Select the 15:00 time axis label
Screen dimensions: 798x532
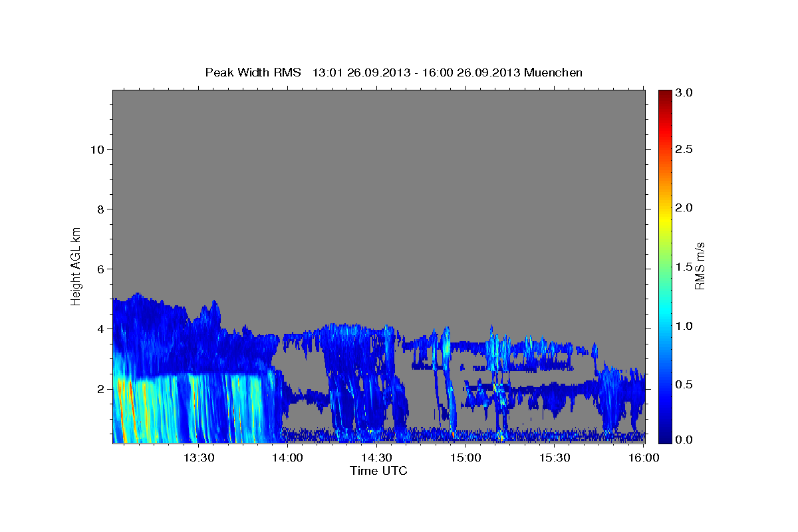click(465, 457)
